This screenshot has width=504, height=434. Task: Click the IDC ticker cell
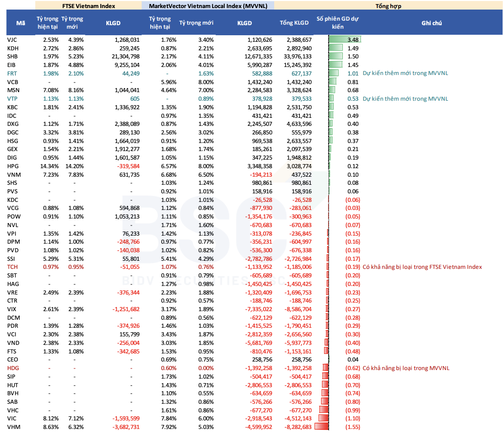12,116
